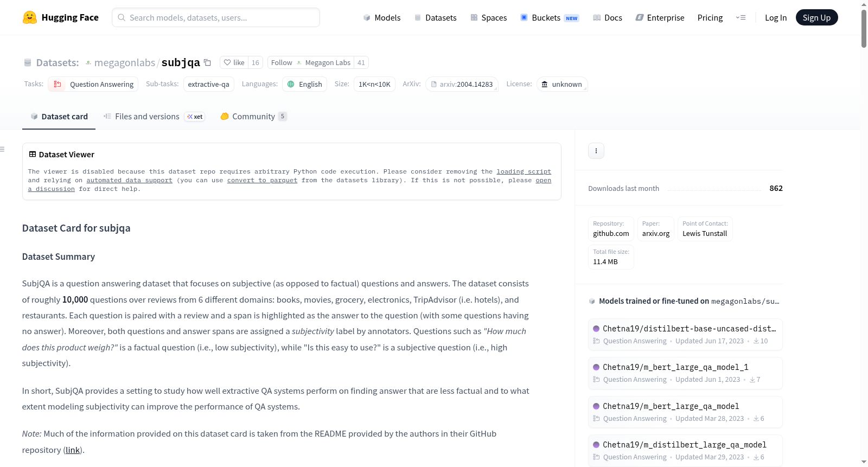Open the like count 16
The width and height of the screenshot is (868, 467).
[x=256, y=62]
